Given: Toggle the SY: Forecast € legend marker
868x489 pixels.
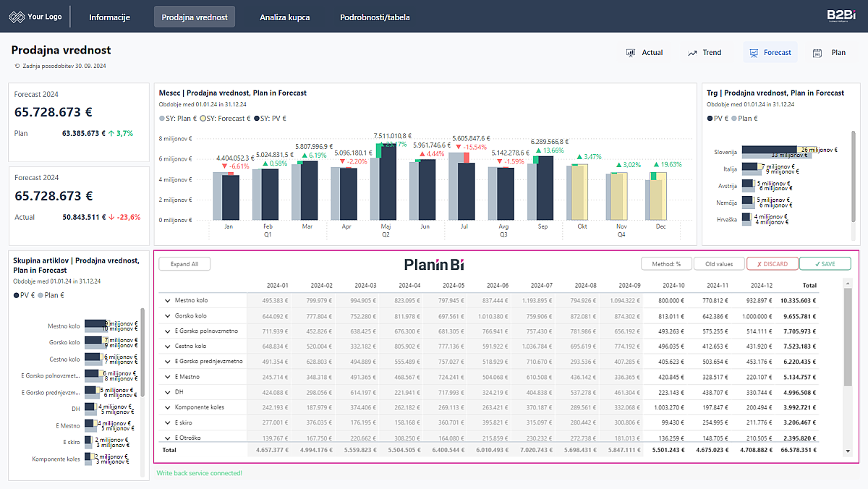Looking at the screenshot, I should coord(203,118).
